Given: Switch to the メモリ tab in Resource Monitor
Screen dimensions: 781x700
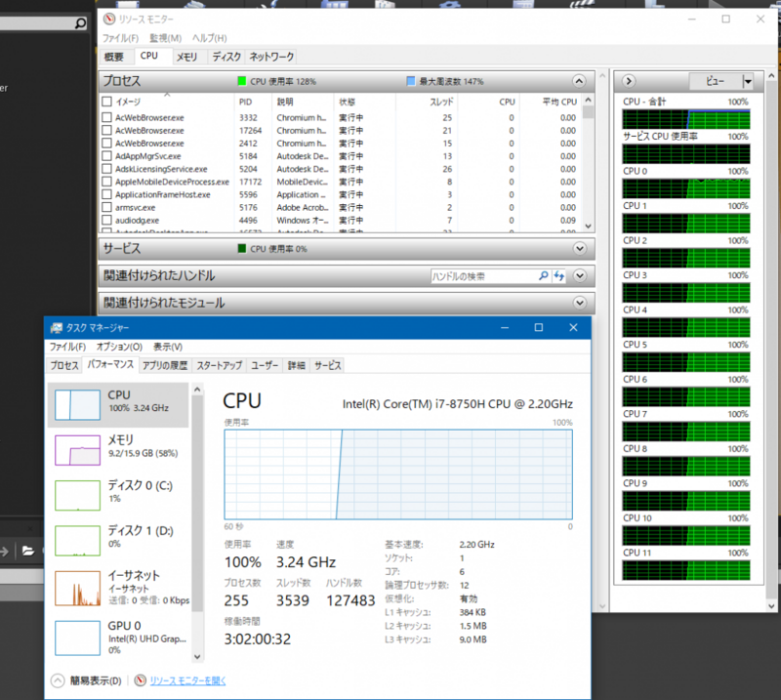Looking at the screenshot, I should (186, 57).
